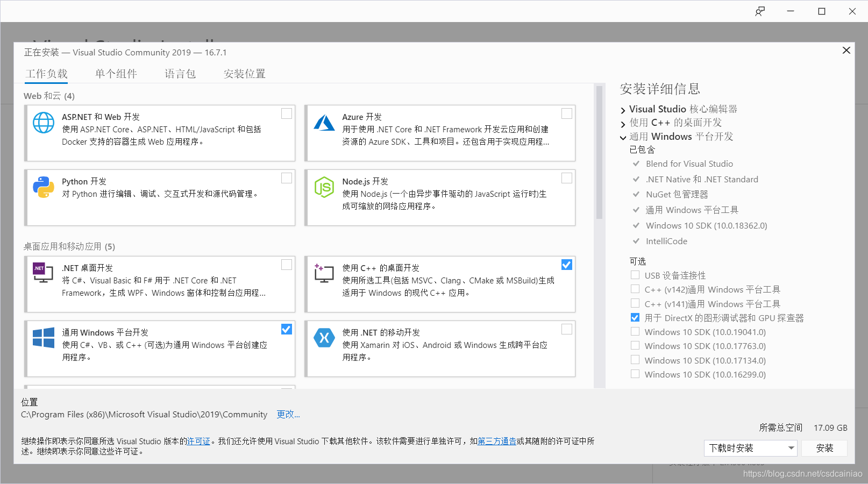Check Windows 10 SDK (10.0.16299.0)

tap(635, 374)
